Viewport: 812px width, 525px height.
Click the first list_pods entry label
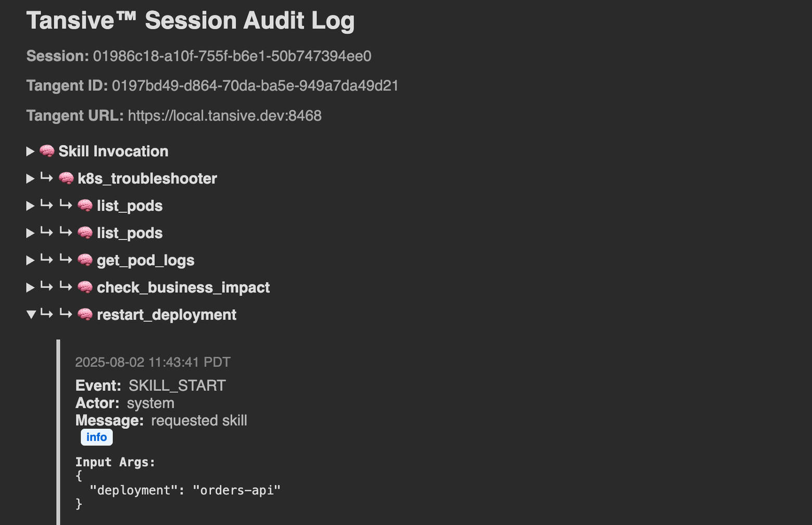130,206
